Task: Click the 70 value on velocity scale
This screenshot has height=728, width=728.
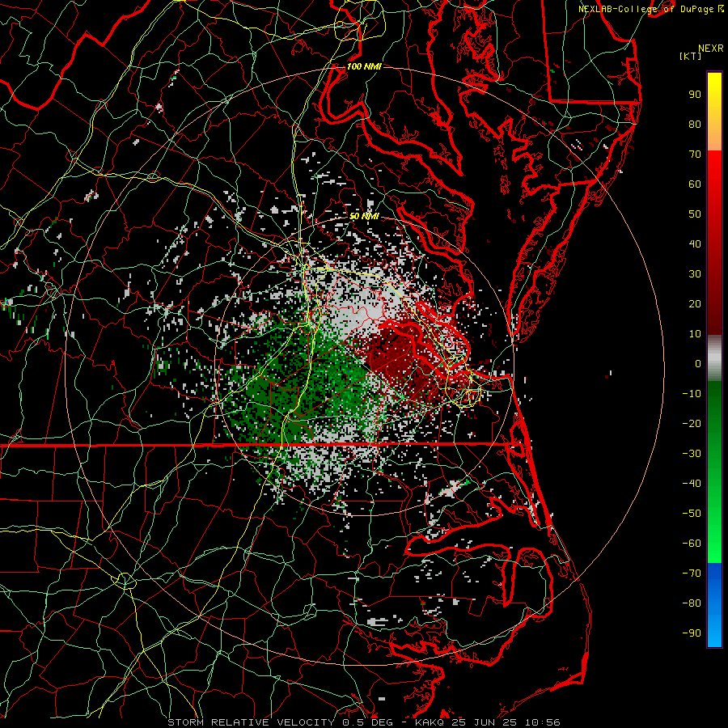Action: (695, 154)
